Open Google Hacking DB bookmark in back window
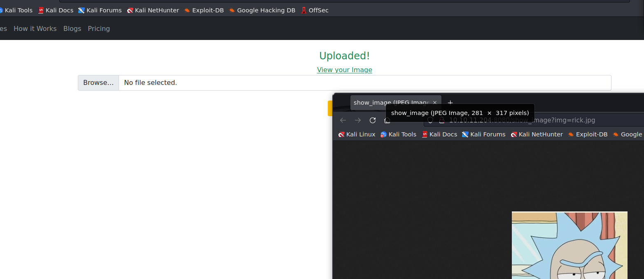Screen dimensions: 644x279 click(262, 10)
